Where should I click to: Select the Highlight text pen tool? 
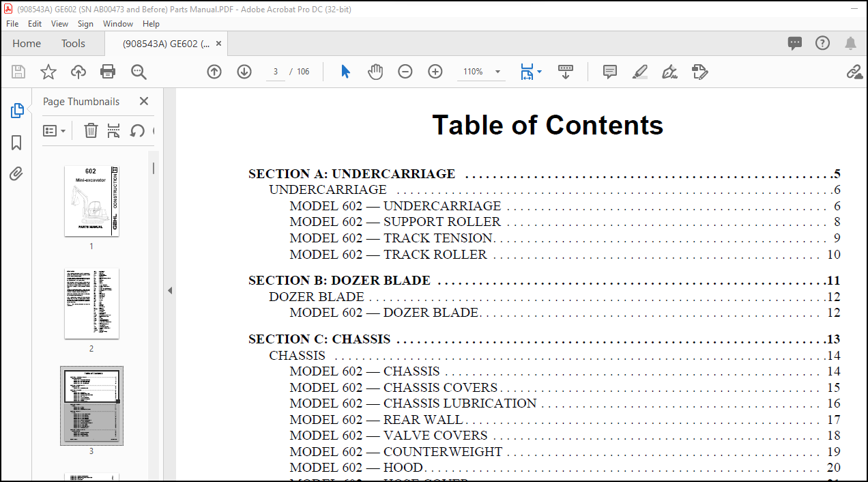tap(639, 72)
